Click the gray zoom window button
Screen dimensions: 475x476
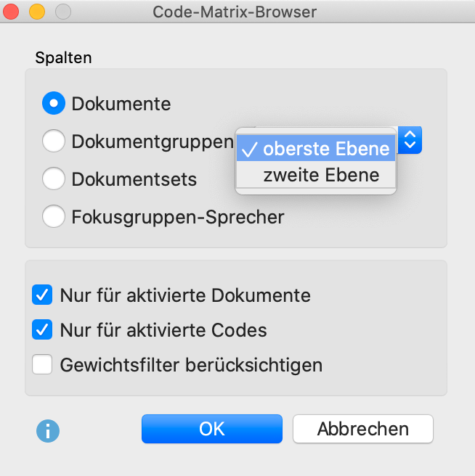click(63, 12)
